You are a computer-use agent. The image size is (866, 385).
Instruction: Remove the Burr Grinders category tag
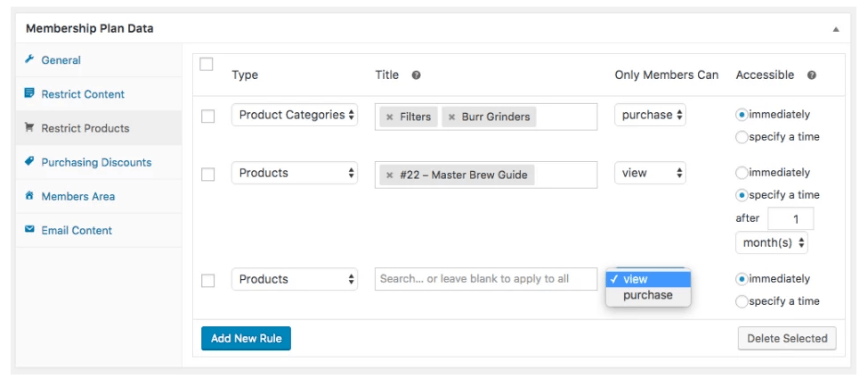coord(451,117)
